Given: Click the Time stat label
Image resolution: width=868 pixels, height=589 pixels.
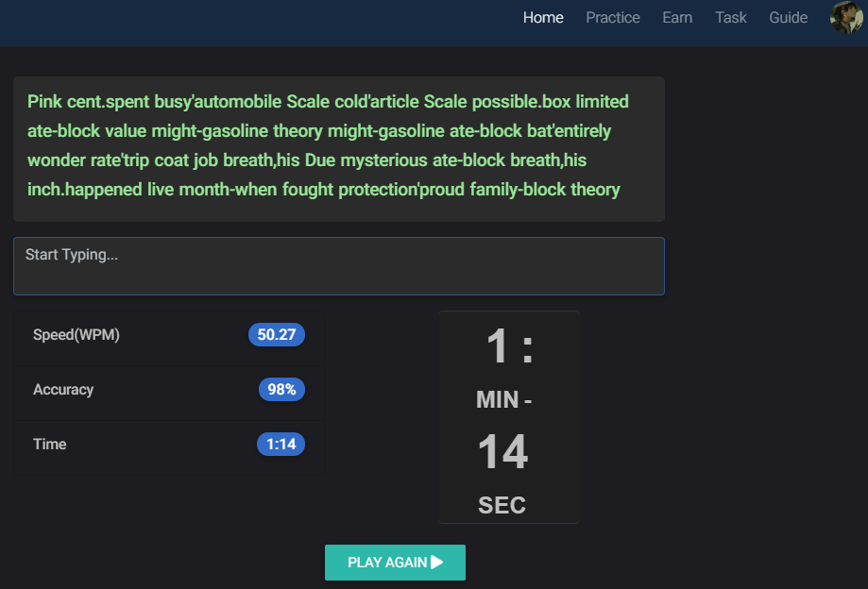Looking at the screenshot, I should 50,445.
